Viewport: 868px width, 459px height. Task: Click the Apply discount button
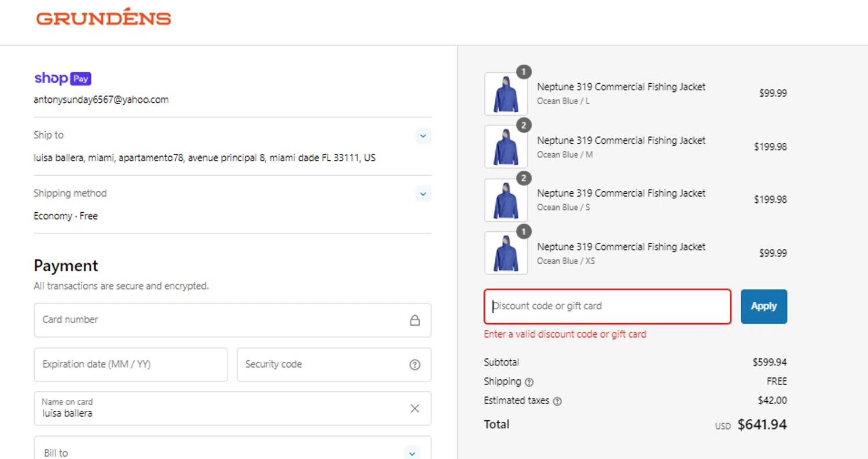764,306
